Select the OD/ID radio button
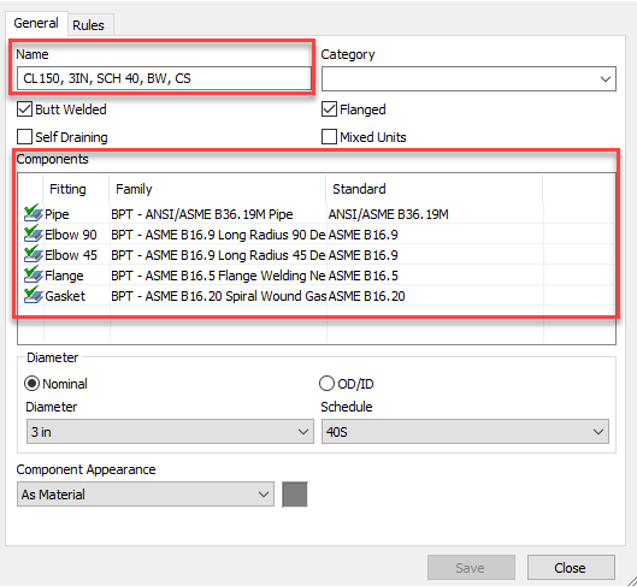Viewport: 637px width, 587px height. [x=326, y=384]
